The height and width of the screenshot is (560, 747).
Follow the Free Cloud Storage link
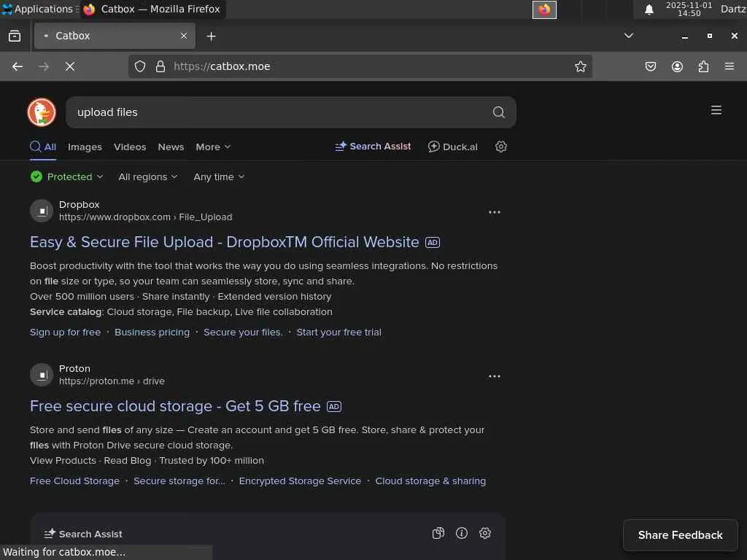click(x=75, y=481)
